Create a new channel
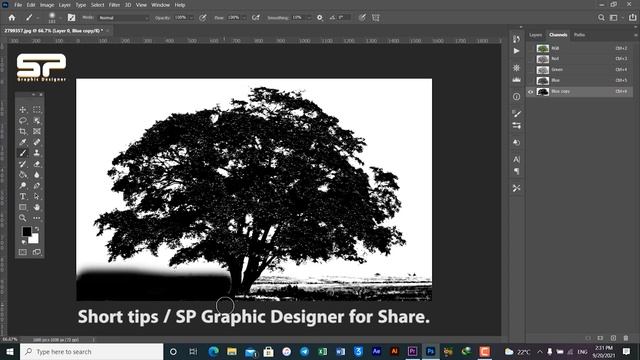Image resolution: width=640 pixels, height=360 pixels. (613, 338)
